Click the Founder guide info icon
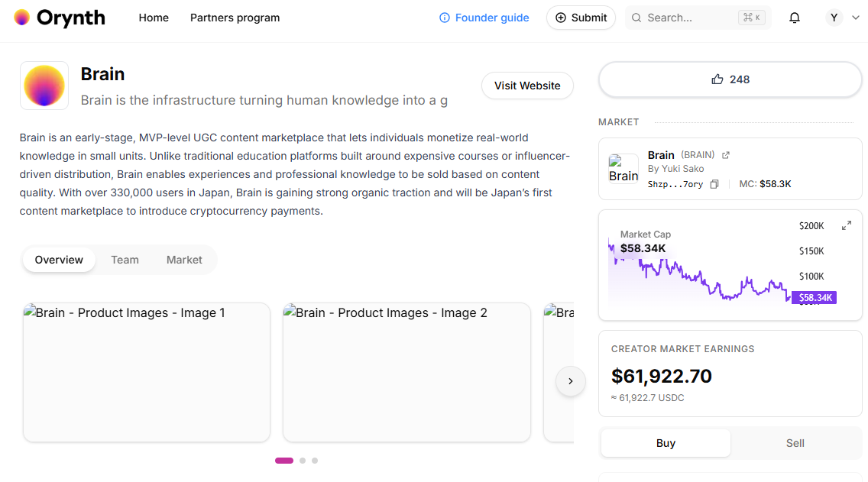The image size is (868, 482). [x=445, y=18]
